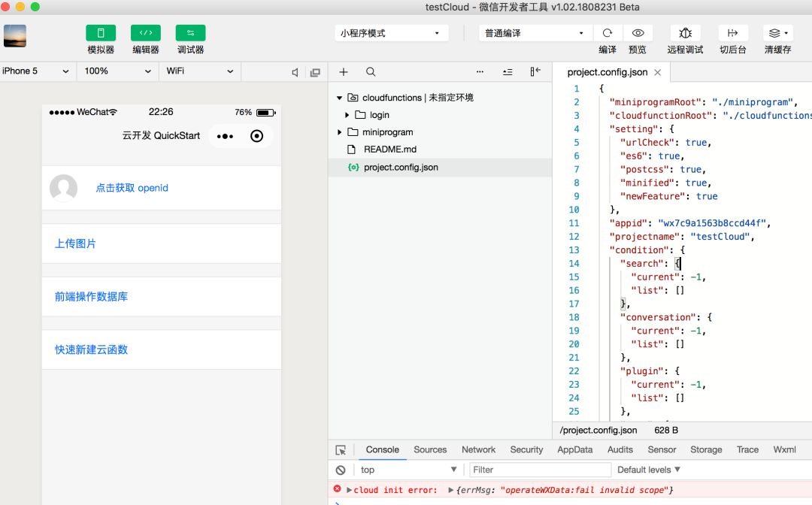Image resolution: width=812 pixels, height=505 pixels.
Task: Click the inspect element icon in devtools
Action: 341,450
